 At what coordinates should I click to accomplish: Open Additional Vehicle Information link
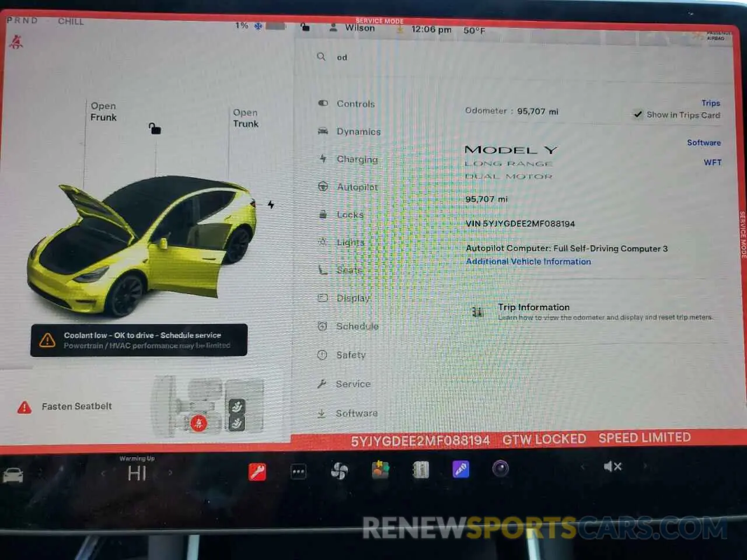point(528,261)
